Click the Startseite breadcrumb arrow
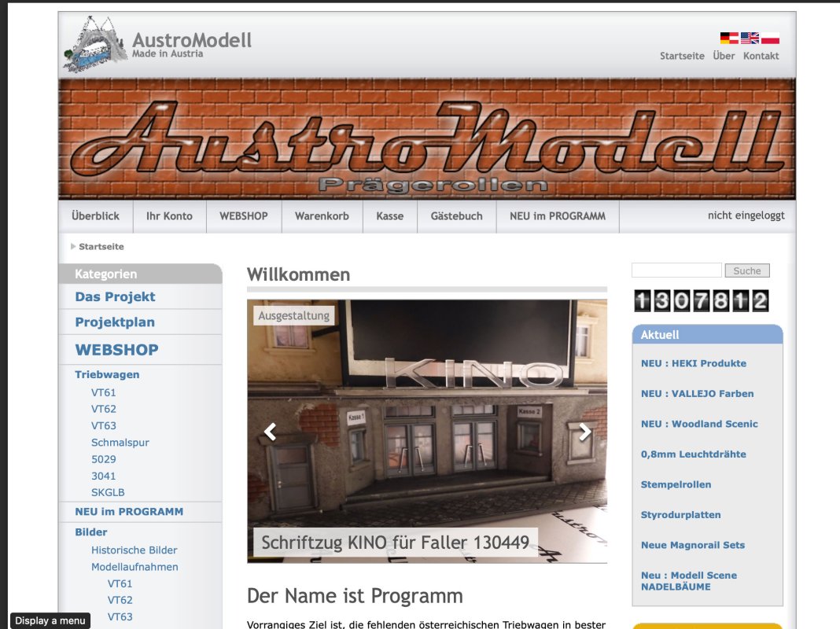The height and width of the screenshot is (629, 840). coord(73,246)
